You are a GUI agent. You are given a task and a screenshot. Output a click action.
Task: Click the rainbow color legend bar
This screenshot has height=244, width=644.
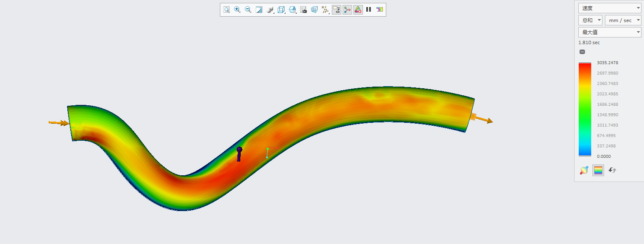585,110
